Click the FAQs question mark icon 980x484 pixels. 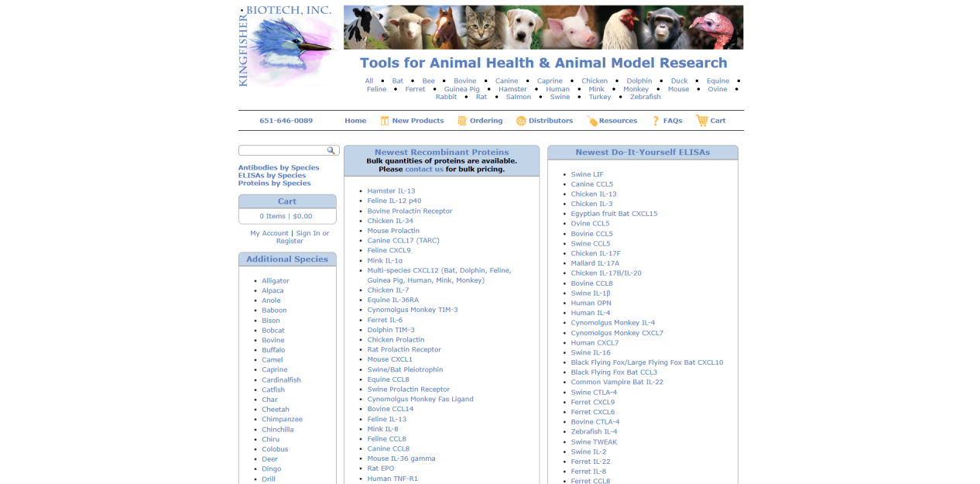click(656, 121)
